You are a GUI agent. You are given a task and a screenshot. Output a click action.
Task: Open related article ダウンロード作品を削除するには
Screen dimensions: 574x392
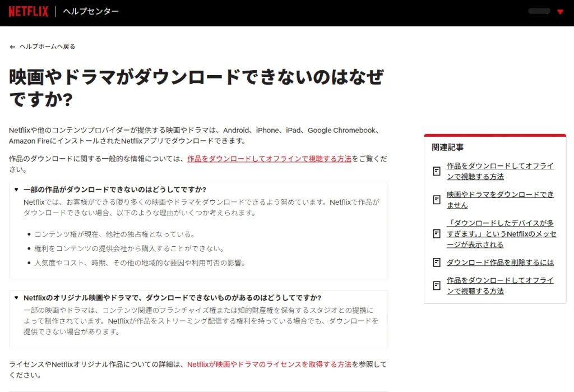tap(500, 262)
